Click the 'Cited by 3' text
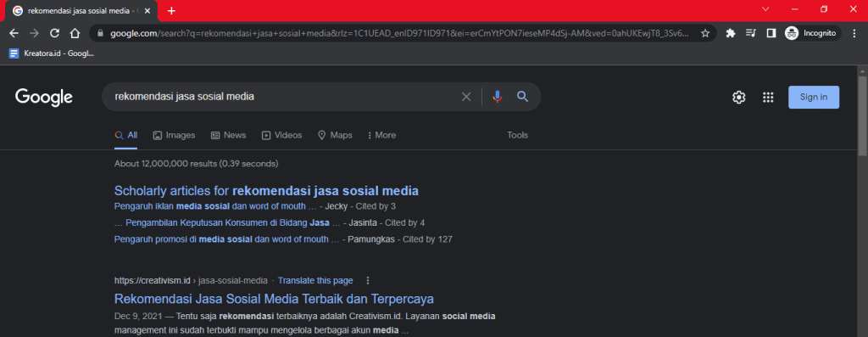Viewport: 868px width, 337px height. click(x=376, y=207)
